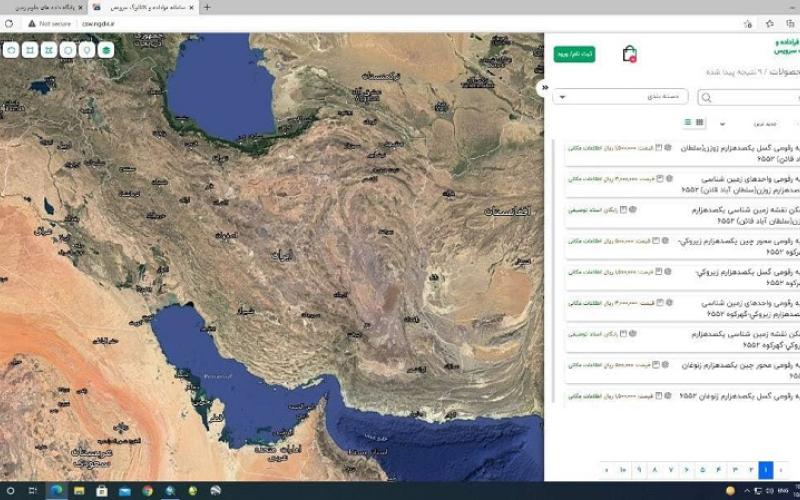Viewport: 800px width, 500px height.
Task: Click globe icon on واحدهای زمین شناسی زوزن row
Action: (x=669, y=179)
